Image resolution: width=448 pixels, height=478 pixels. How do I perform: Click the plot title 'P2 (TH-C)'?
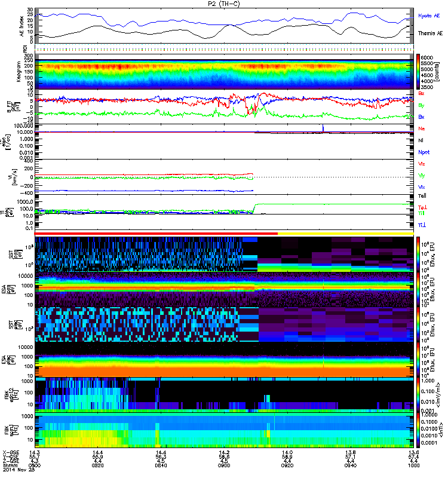223,4
